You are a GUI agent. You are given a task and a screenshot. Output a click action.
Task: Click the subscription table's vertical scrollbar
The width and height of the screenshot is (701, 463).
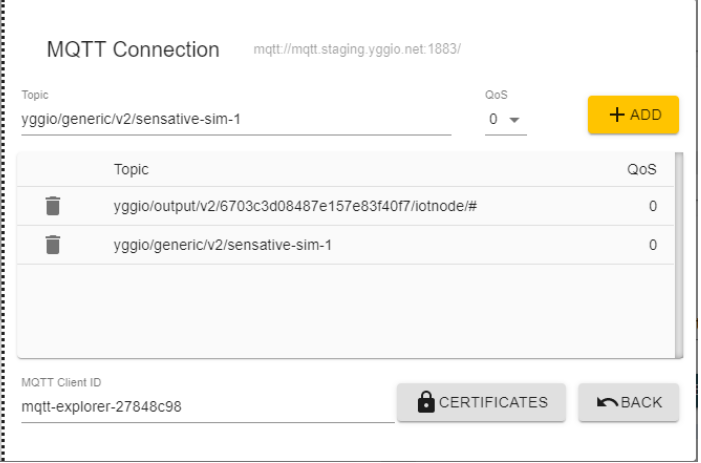pyautogui.click(x=680, y=256)
